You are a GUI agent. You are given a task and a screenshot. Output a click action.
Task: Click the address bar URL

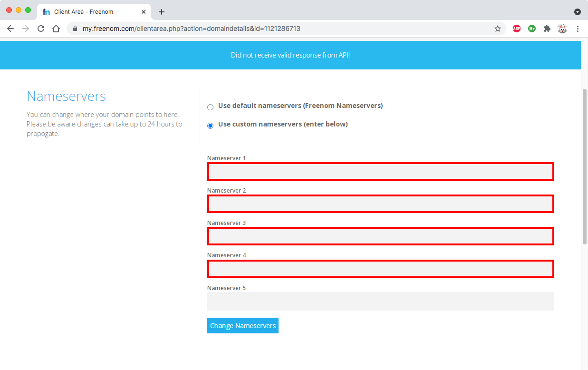(x=191, y=29)
